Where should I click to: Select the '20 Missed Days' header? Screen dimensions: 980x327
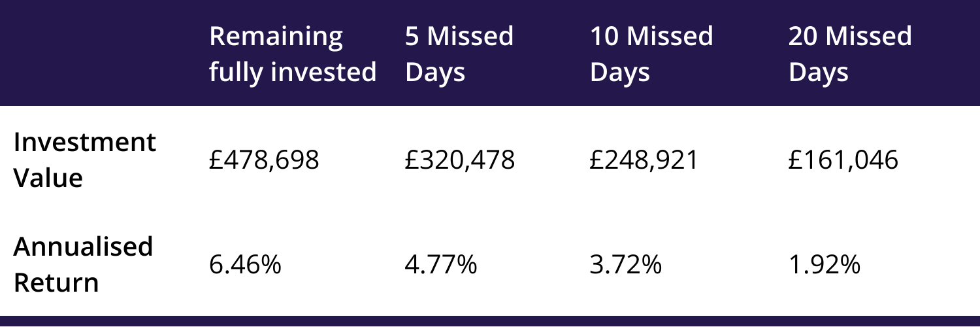[850, 54]
